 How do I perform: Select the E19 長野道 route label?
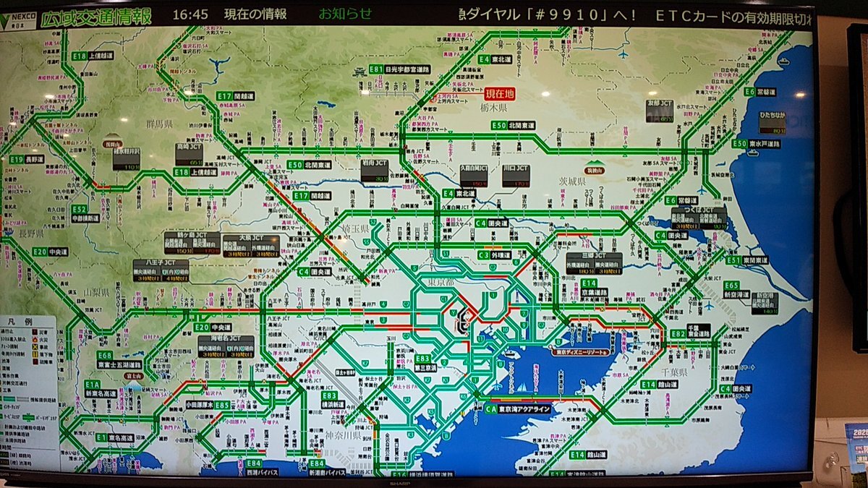tap(27, 159)
